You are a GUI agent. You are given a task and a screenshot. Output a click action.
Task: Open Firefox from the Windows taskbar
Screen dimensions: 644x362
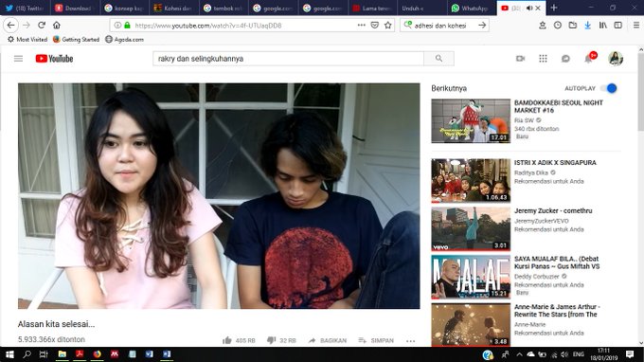click(x=97, y=354)
